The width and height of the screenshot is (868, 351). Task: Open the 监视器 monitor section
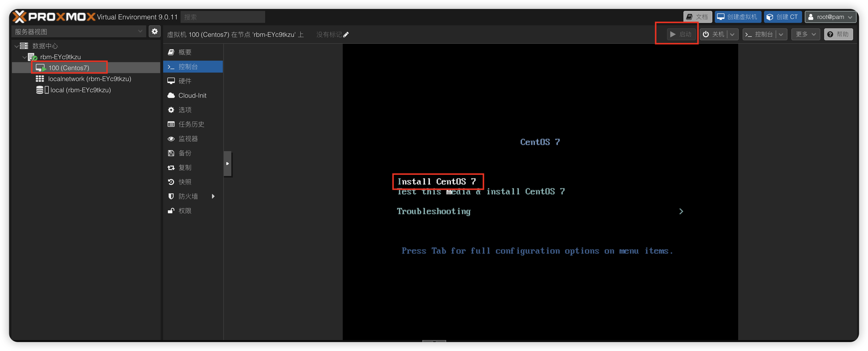[188, 138]
